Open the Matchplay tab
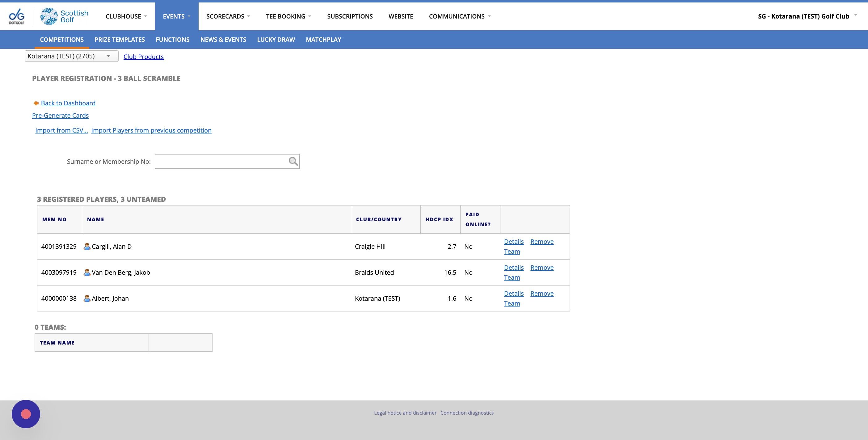The image size is (868, 440). click(x=323, y=40)
